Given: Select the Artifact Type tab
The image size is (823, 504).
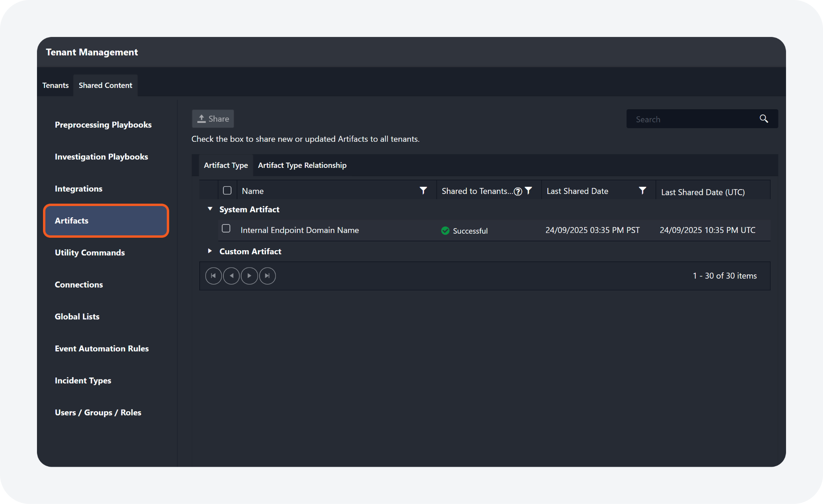Looking at the screenshot, I should [226, 165].
